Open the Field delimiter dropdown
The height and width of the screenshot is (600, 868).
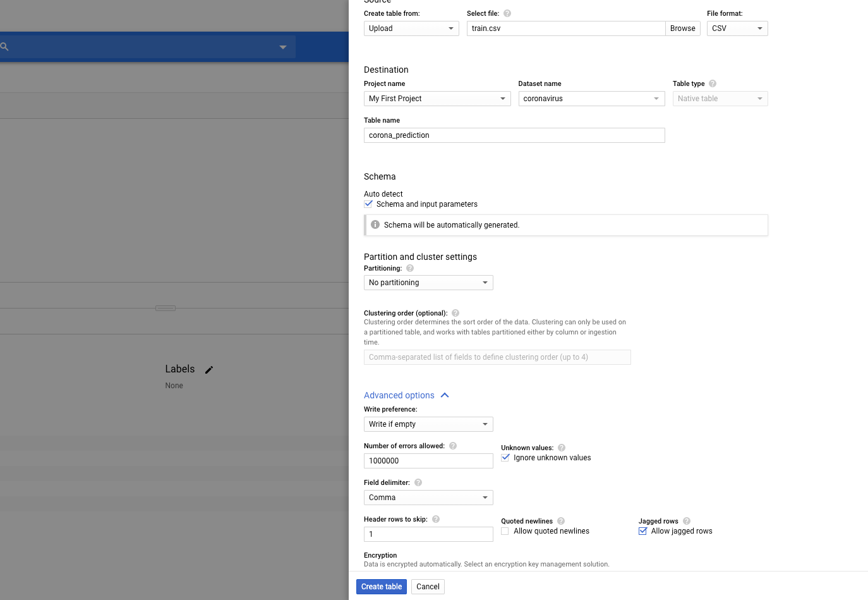[x=428, y=498]
